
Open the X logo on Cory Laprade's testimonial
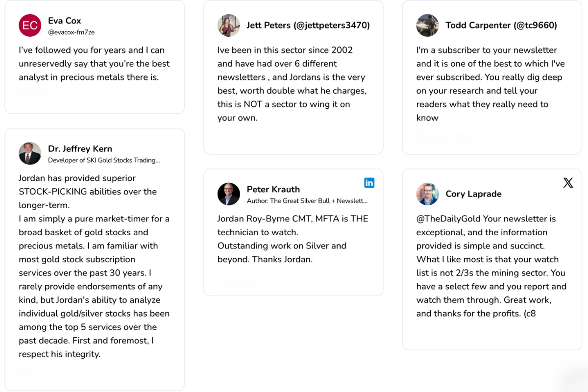tap(568, 183)
